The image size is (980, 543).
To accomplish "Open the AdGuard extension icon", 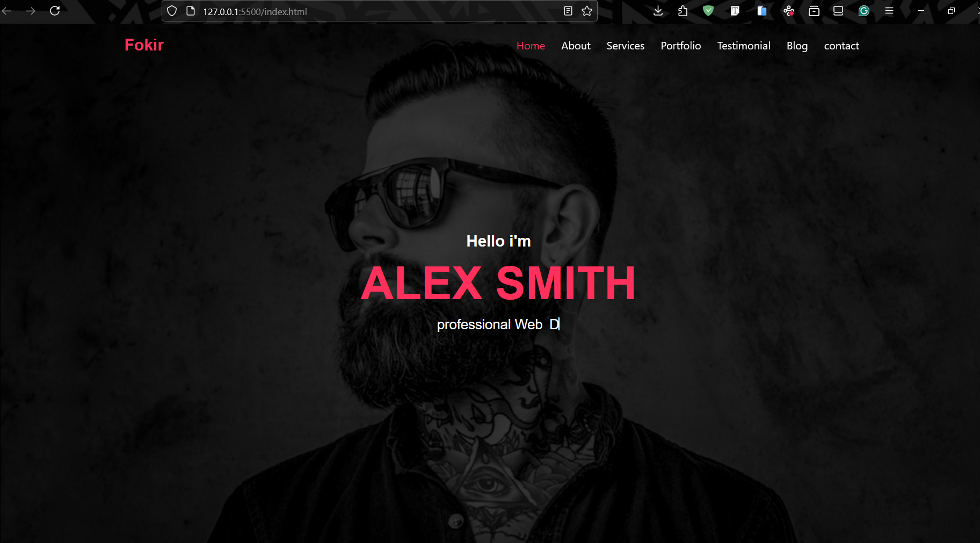I will 708,11.
